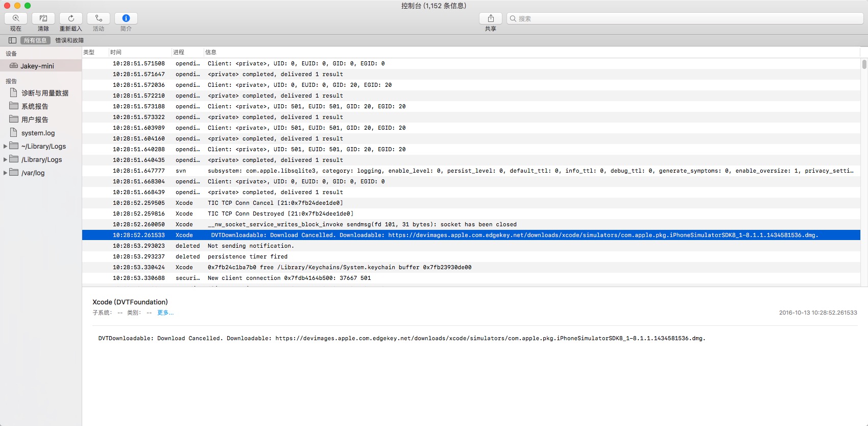Click the 搜索 search field
Screen dimensions: 868x426
click(x=685, y=18)
